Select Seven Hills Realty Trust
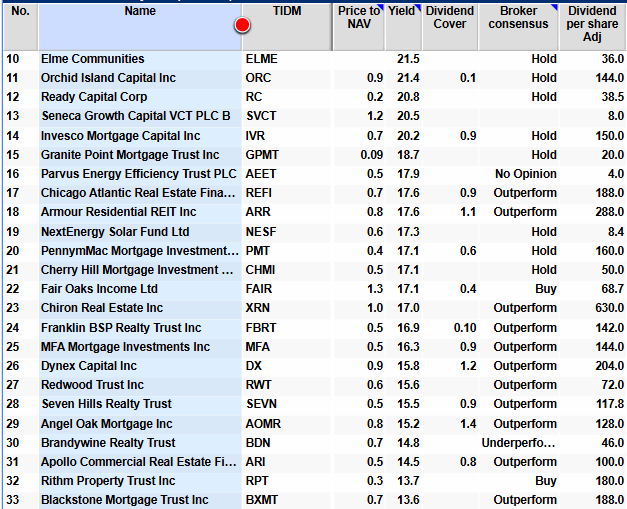Image resolution: width=627 pixels, height=509 pixels. (x=106, y=404)
